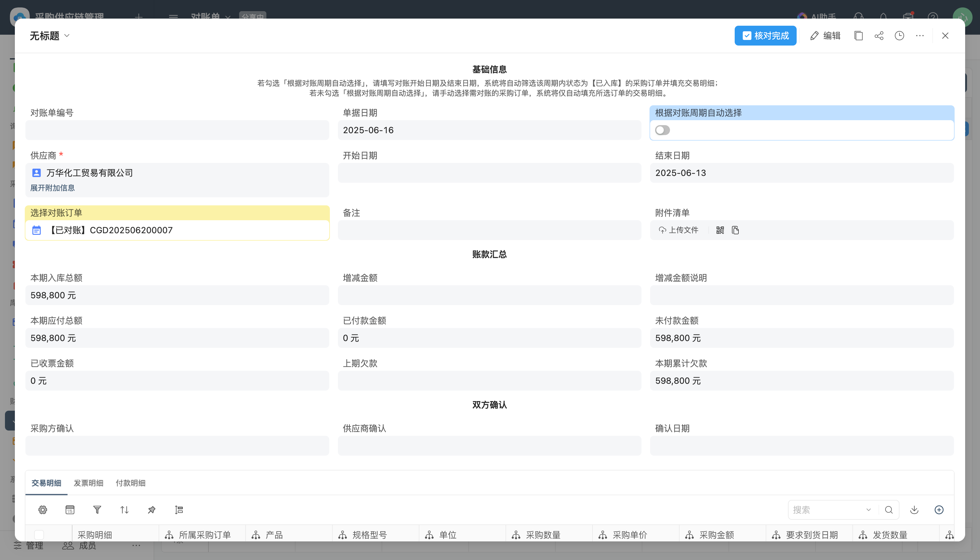Click the copy record icon in header

coord(859,36)
